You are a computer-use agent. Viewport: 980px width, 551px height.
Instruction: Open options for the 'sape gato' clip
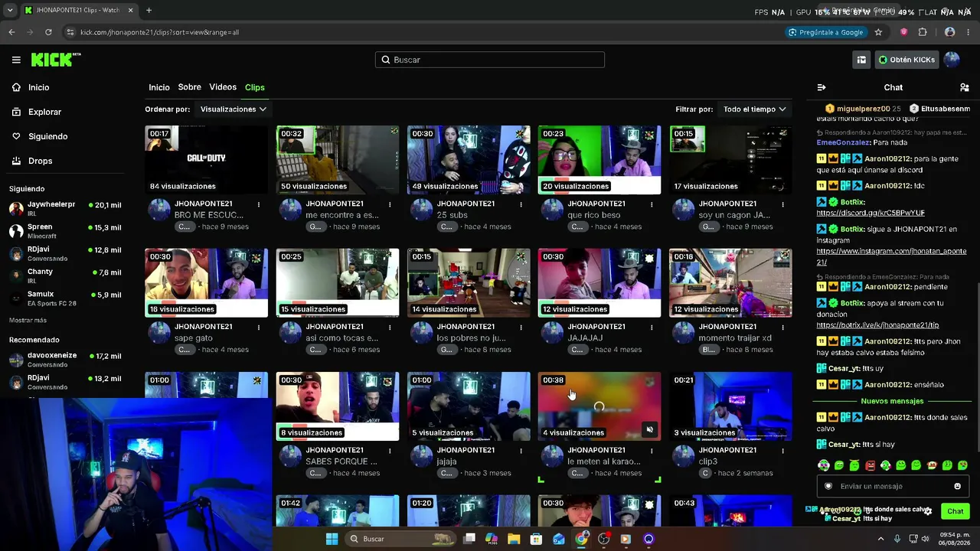tap(259, 328)
